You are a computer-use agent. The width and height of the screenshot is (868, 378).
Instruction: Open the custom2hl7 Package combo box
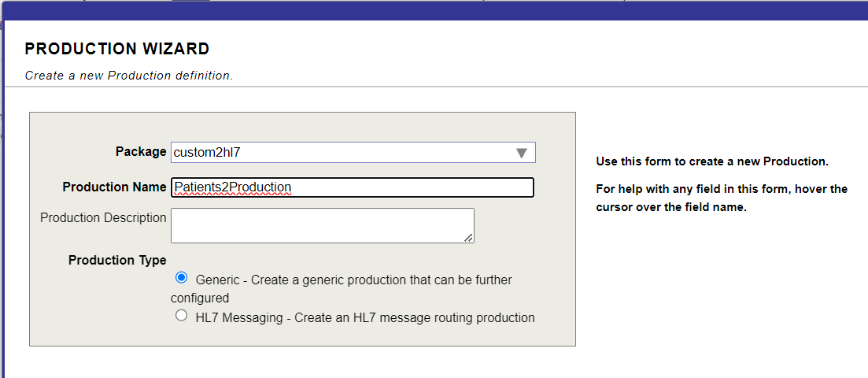click(x=353, y=153)
